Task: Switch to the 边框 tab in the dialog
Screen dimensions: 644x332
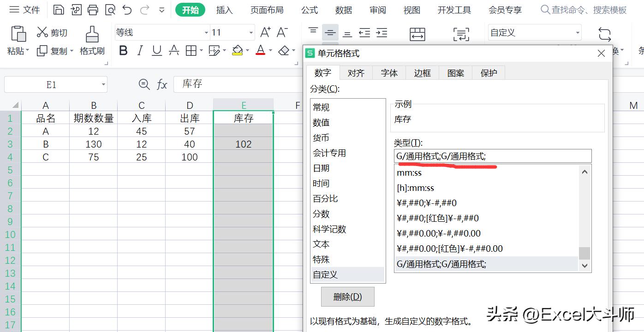Action: 422,72
